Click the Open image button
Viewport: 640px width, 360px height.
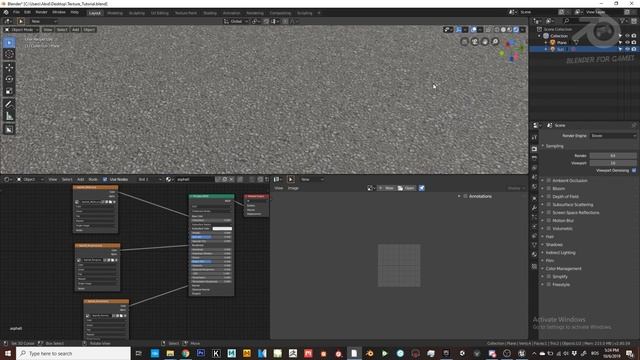point(406,188)
